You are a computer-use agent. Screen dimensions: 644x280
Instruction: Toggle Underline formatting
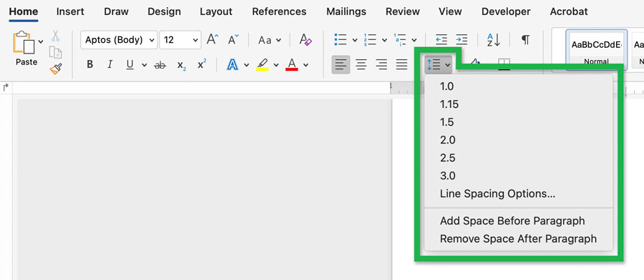pos(130,65)
